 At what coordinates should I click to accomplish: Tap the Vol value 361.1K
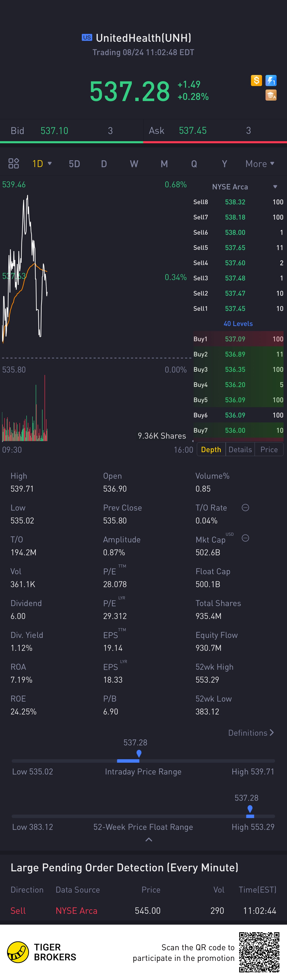(x=23, y=584)
